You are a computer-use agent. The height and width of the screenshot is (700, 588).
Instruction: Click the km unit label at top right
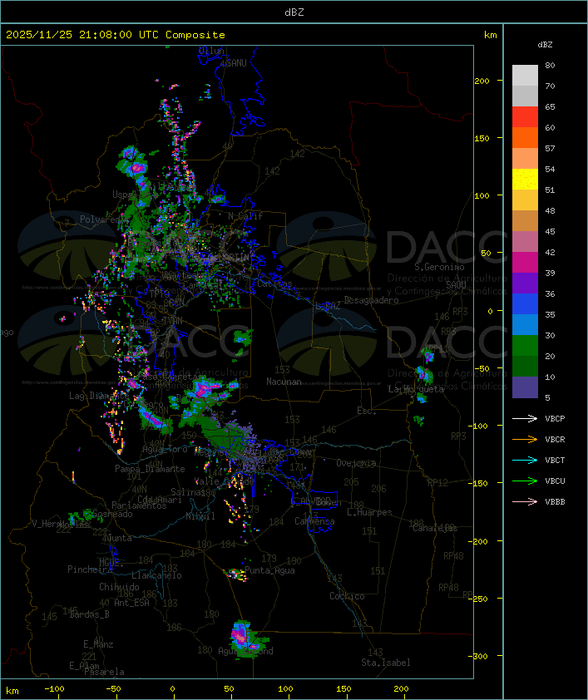(x=490, y=35)
